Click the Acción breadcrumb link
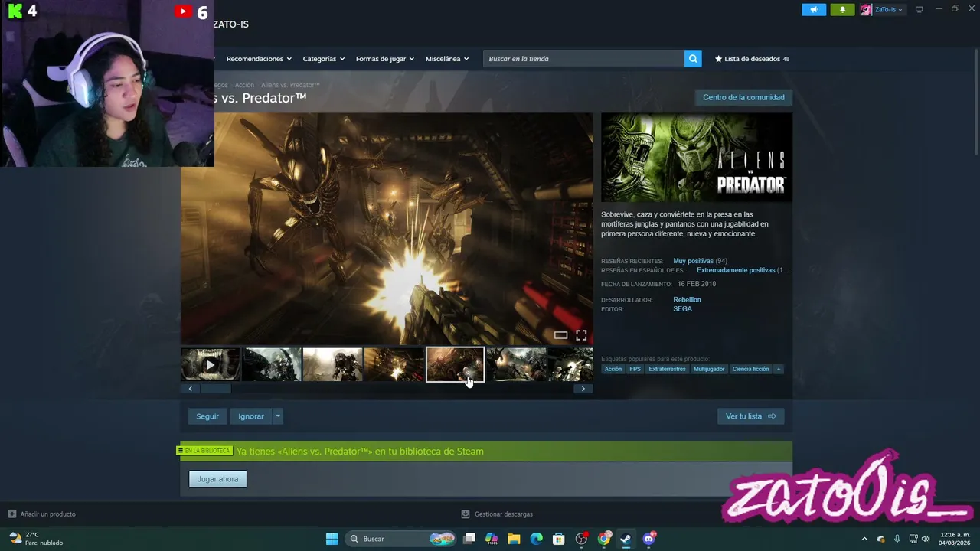Screen dimensions: 980x551 click(x=244, y=85)
